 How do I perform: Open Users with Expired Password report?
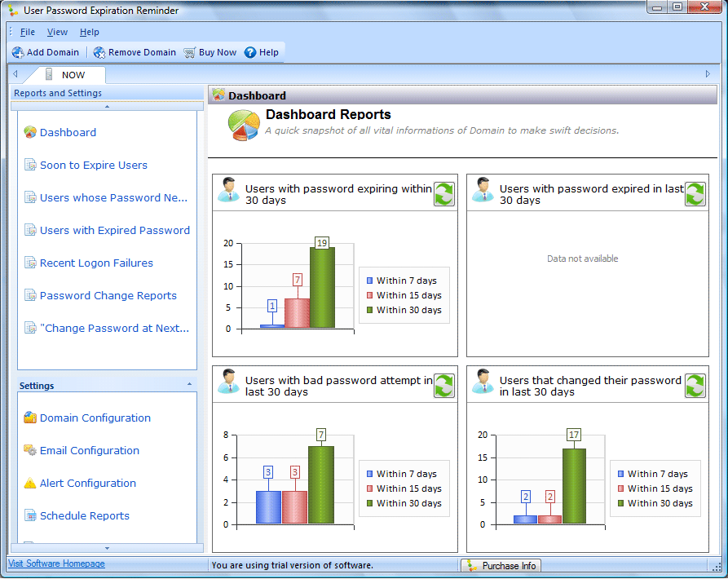coord(115,230)
